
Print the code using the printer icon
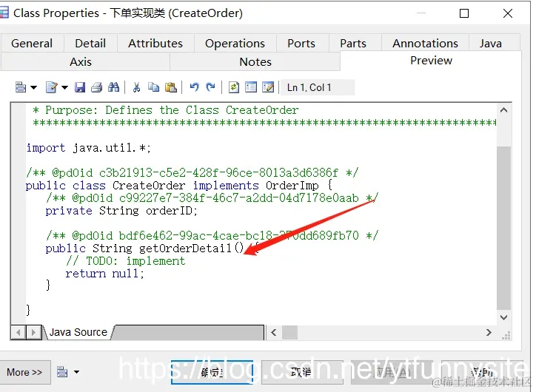(x=97, y=87)
